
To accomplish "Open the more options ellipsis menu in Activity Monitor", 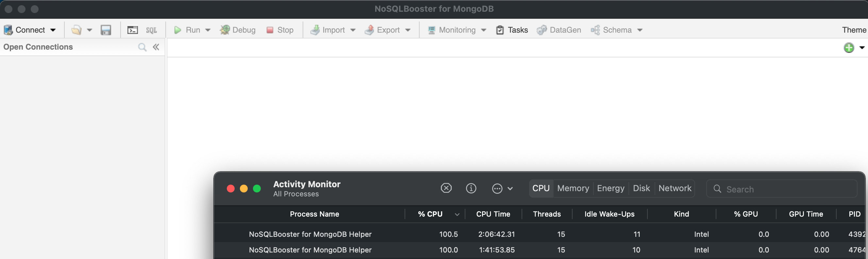I will [502, 188].
